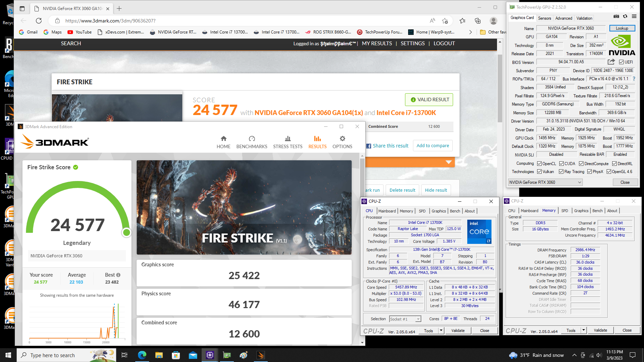Open 3DMark taskbar icon
644x362 pixels.
[261, 355]
